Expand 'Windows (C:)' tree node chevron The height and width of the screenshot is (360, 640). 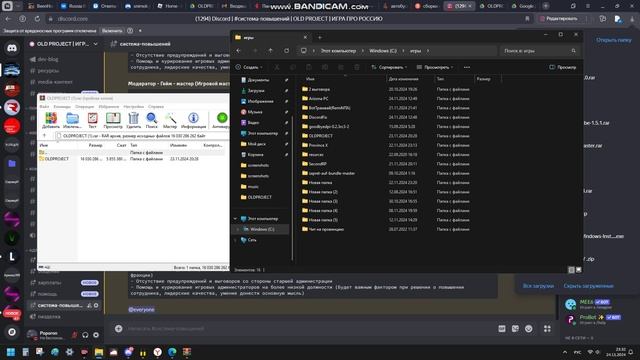[x=238, y=229]
